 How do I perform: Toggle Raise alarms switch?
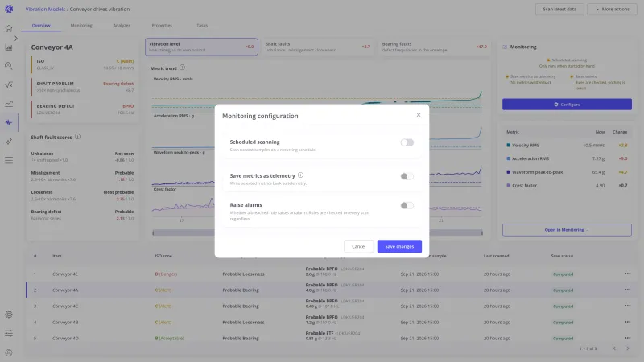pyautogui.click(x=407, y=205)
